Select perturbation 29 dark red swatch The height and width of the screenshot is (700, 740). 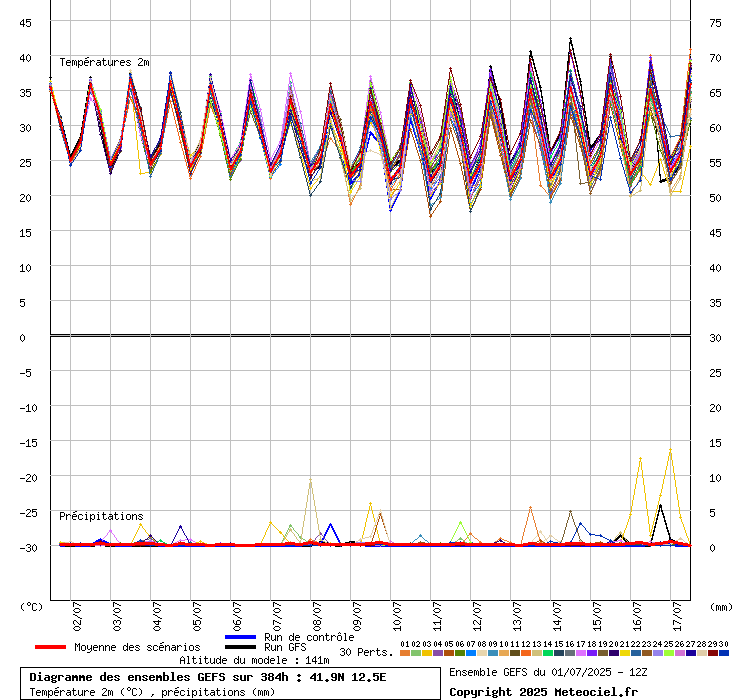click(713, 653)
